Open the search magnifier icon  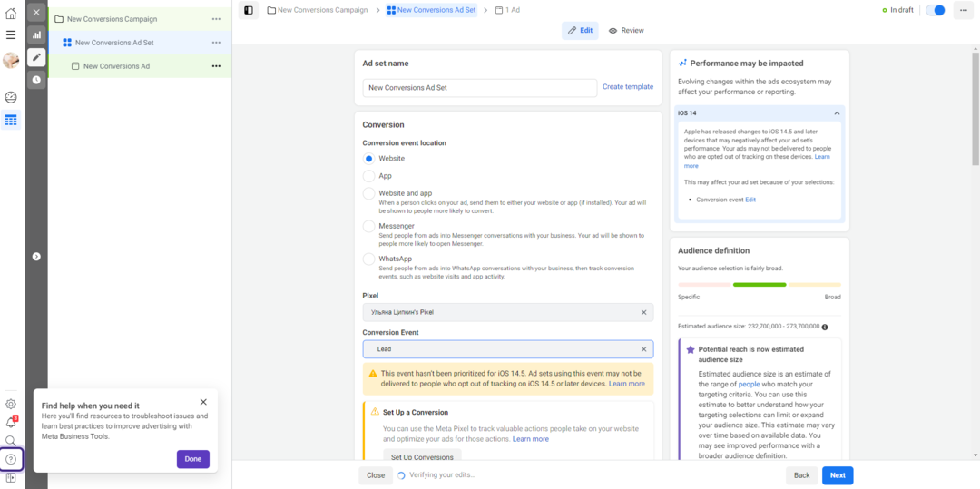coord(11,441)
